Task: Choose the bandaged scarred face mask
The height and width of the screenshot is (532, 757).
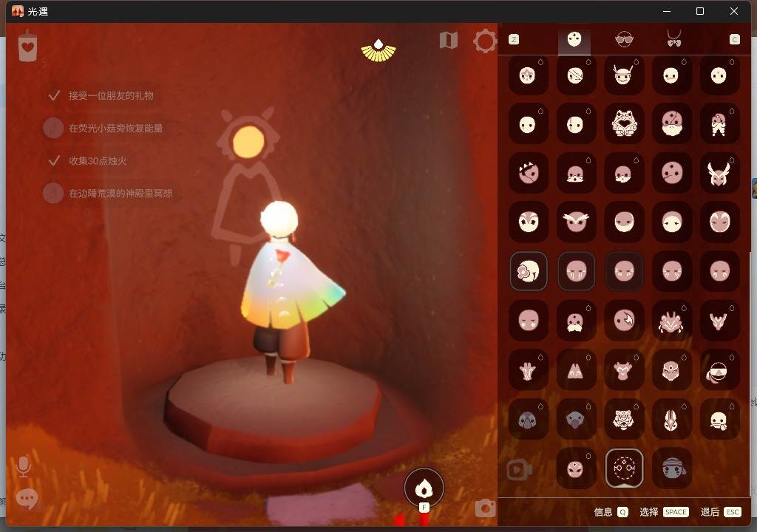Action: (x=575, y=75)
